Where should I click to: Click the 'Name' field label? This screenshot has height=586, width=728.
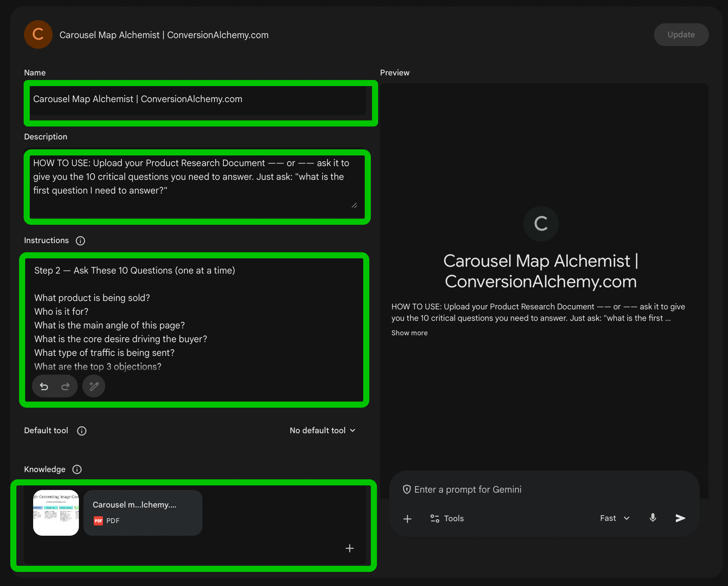tap(35, 73)
